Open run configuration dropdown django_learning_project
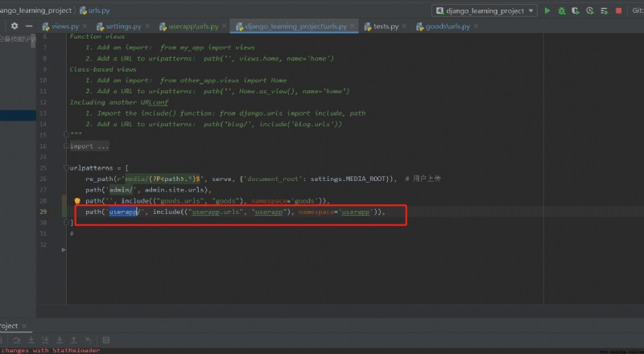The width and height of the screenshot is (644, 354). [485, 10]
